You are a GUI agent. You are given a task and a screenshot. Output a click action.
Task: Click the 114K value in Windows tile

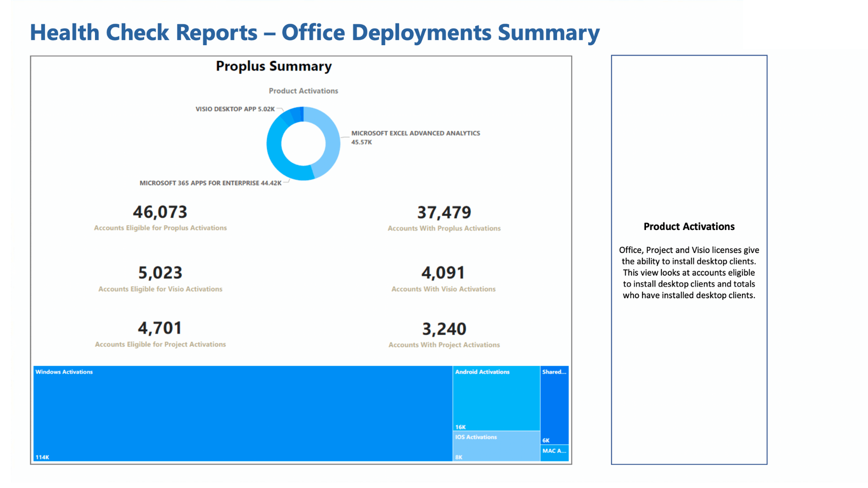click(x=42, y=457)
